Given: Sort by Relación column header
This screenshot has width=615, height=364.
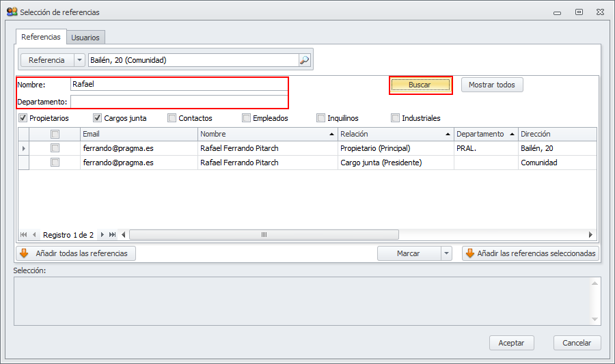Looking at the screenshot, I should [396, 134].
